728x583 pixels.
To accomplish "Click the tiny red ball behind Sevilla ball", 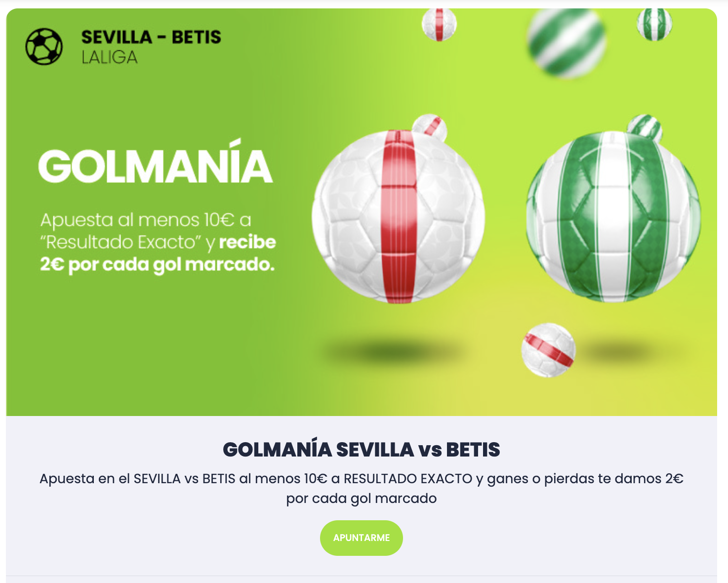I will (429, 126).
